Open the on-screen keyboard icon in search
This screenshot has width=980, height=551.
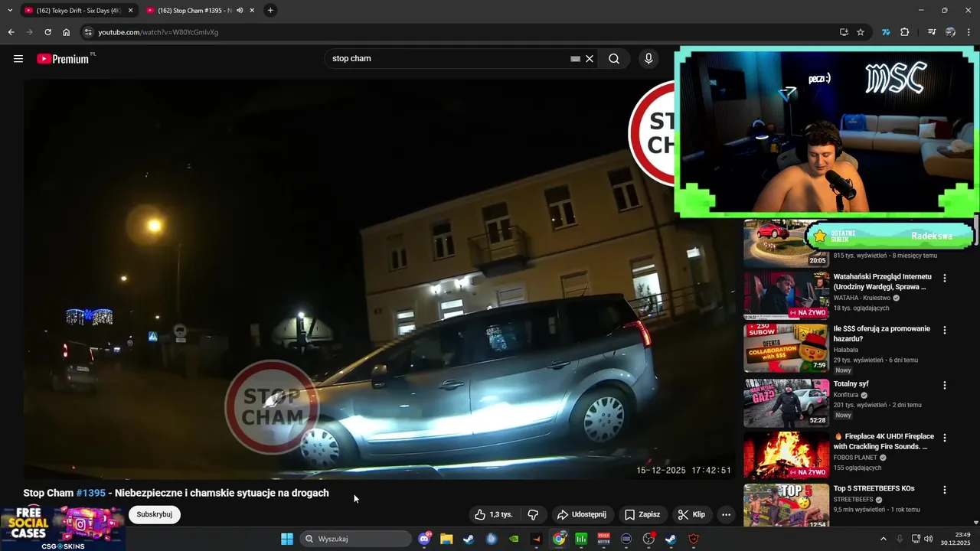pyautogui.click(x=575, y=58)
